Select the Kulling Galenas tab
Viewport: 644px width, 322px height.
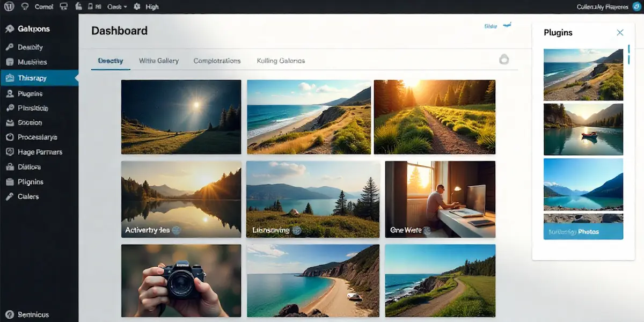(x=281, y=61)
